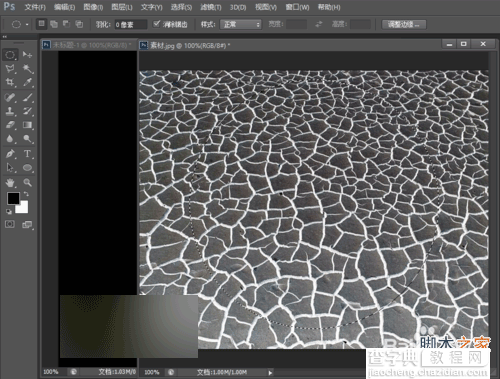Open the 图像(I) Image menu
This screenshot has height=379, width=500.
click(93, 7)
